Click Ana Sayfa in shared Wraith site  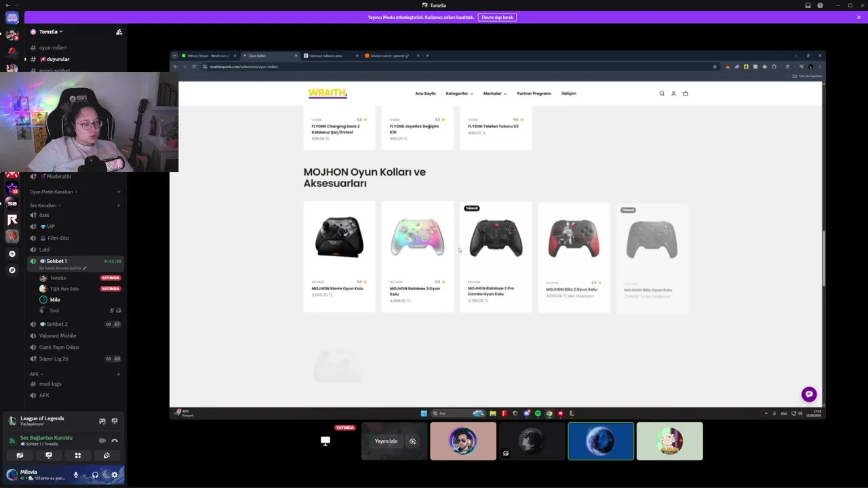pos(425,94)
